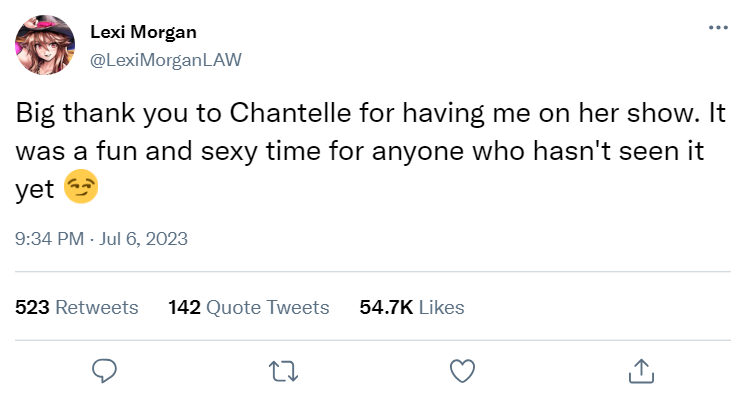The height and width of the screenshot is (416, 746).
Task: View the 523 Retweets list
Action: pyautogui.click(x=77, y=307)
